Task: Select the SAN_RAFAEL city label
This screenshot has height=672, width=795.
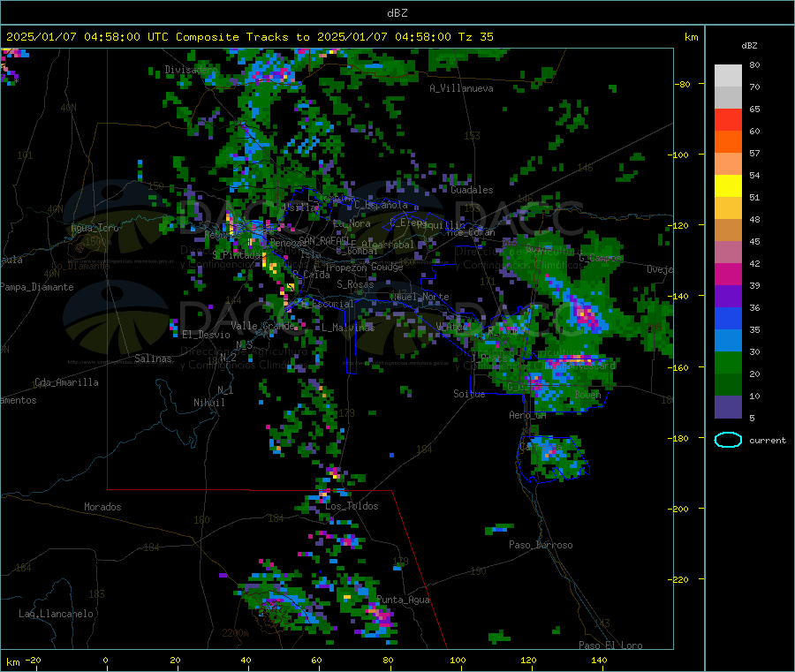Action: click(323, 240)
